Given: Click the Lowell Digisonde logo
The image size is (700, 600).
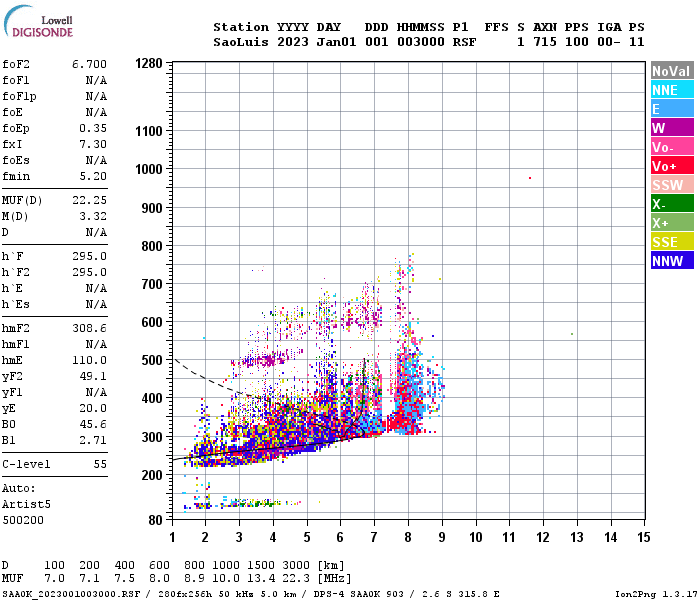Looking at the screenshot, I should (38, 22).
